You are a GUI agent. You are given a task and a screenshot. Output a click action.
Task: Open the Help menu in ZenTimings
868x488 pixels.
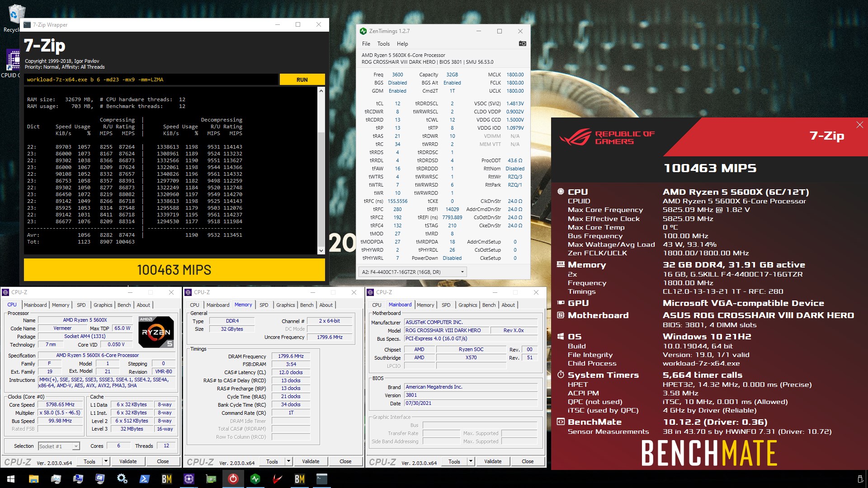pyautogui.click(x=402, y=44)
